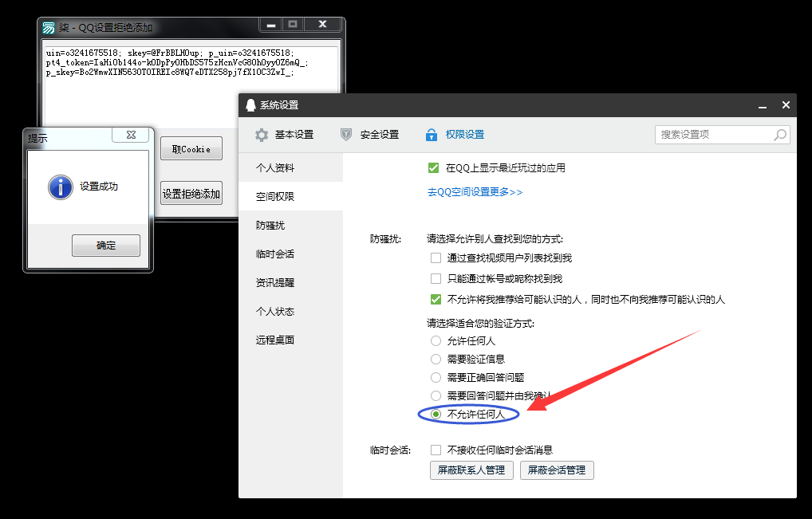This screenshot has width=812, height=519.
Task: Select 空间权限 in the sidebar
Action: pos(290,197)
